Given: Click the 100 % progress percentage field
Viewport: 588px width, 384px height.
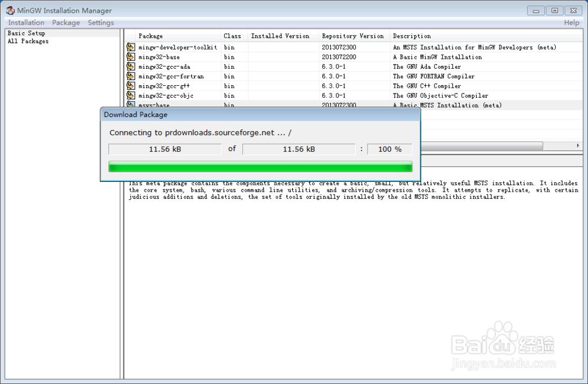Looking at the screenshot, I should pyautogui.click(x=390, y=149).
